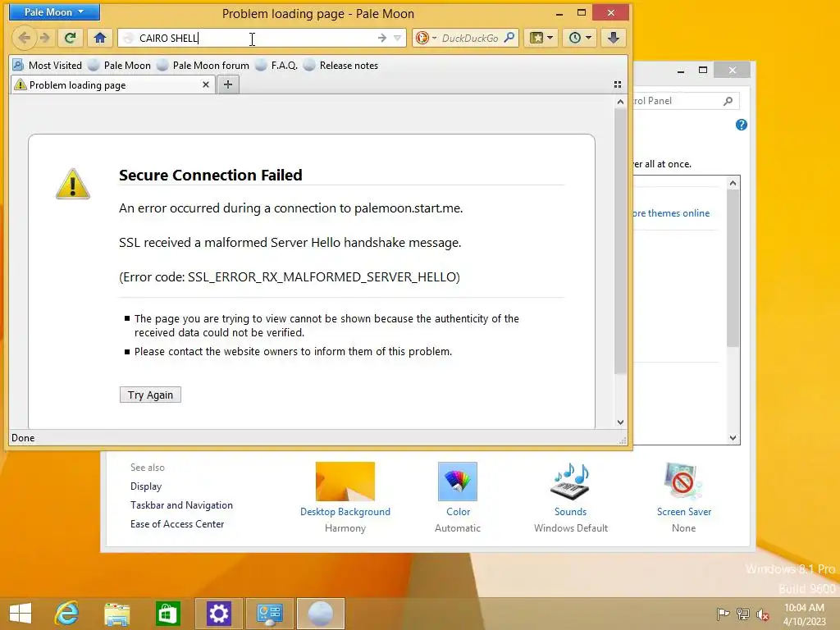This screenshot has width=840, height=630.
Task: Close the Problem loading page tab
Action: click(206, 84)
